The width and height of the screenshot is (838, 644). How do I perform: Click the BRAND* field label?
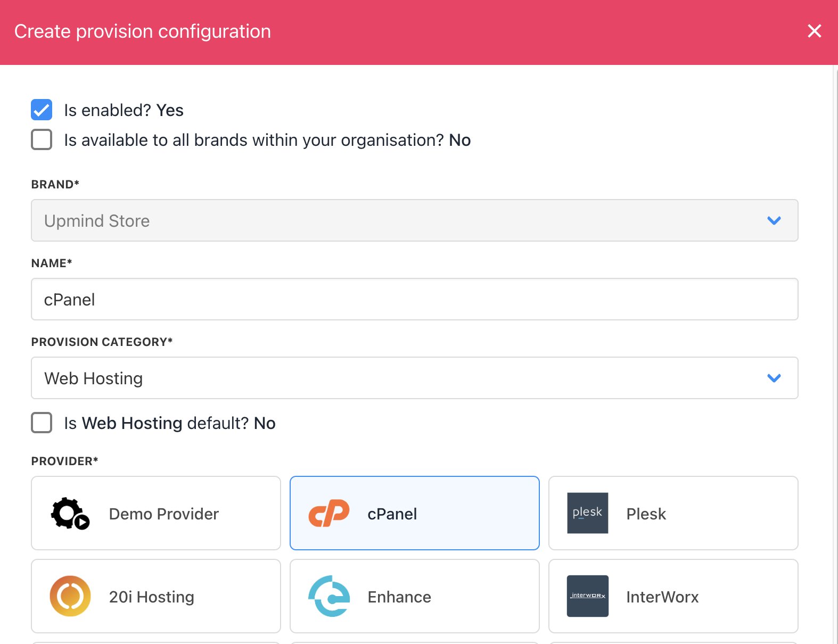coord(55,184)
